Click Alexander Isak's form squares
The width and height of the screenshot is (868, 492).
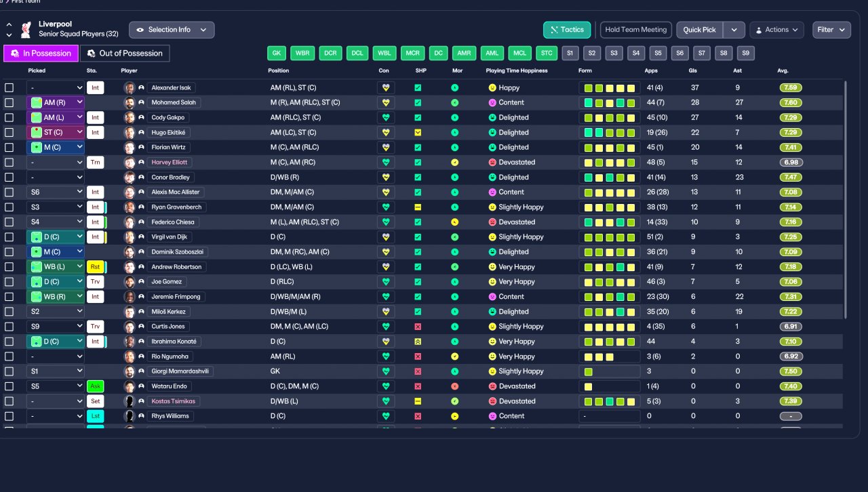click(609, 87)
